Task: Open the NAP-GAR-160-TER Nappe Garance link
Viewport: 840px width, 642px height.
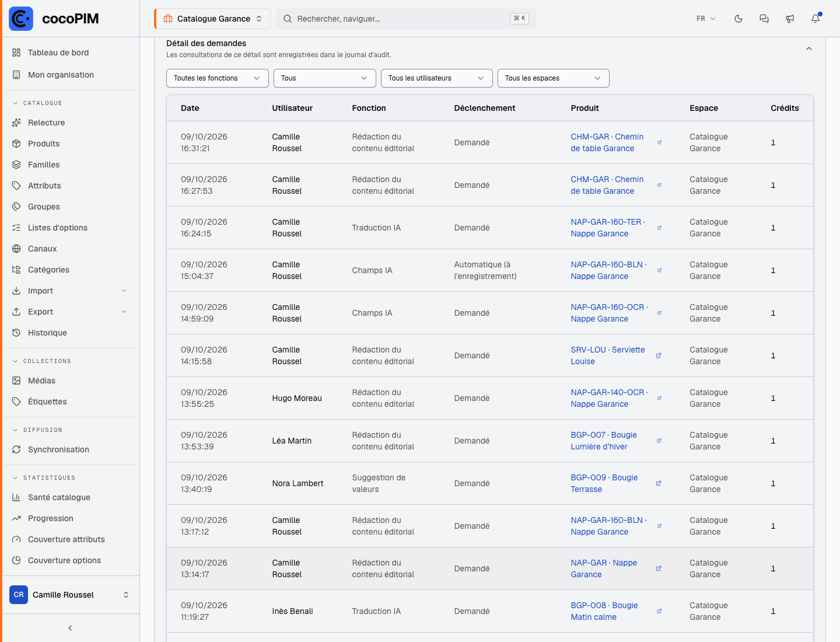Action: [x=608, y=228]
